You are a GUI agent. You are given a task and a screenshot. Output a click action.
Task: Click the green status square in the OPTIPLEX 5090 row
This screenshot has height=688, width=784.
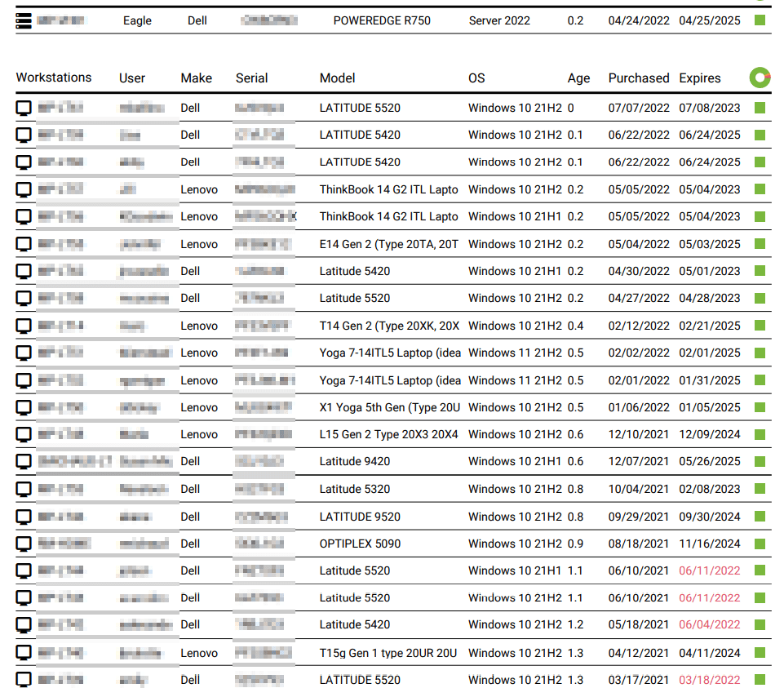coord(760,544)
